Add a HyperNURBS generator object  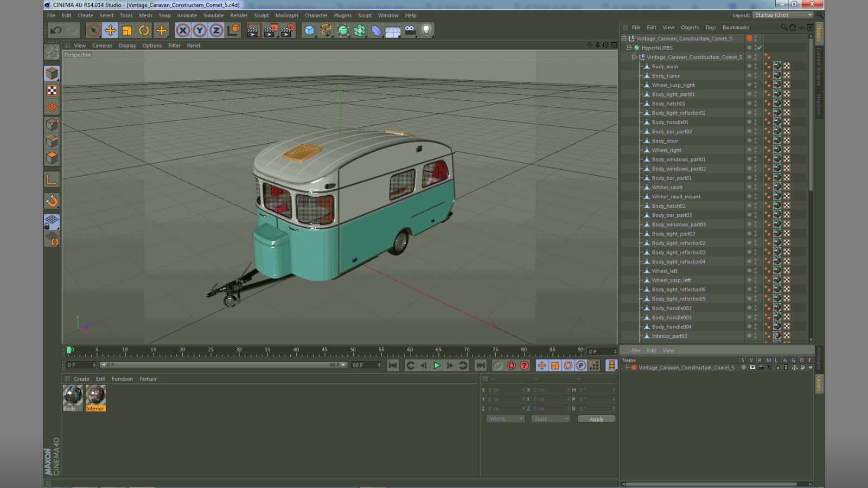coord(343,30)
